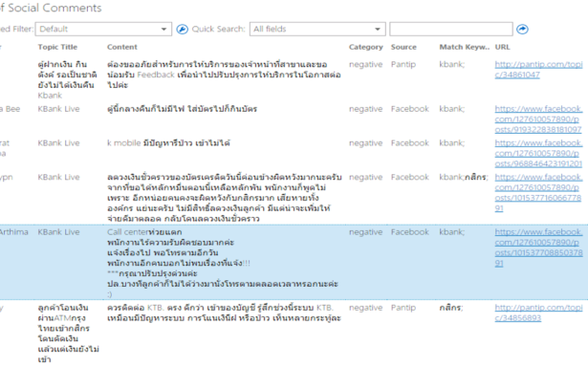Select the 'k mobile' content cell
The width and height of the screenshot is (588, 367).
pyautogui.click(x=168, y=142)
